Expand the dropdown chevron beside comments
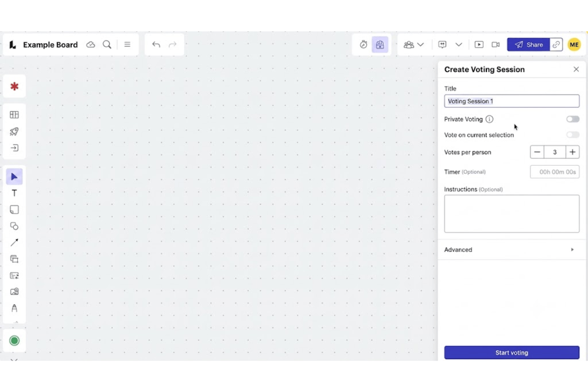The height and width of the screenshot is (392, 588). pyautogui.click(x=459, y=44)
